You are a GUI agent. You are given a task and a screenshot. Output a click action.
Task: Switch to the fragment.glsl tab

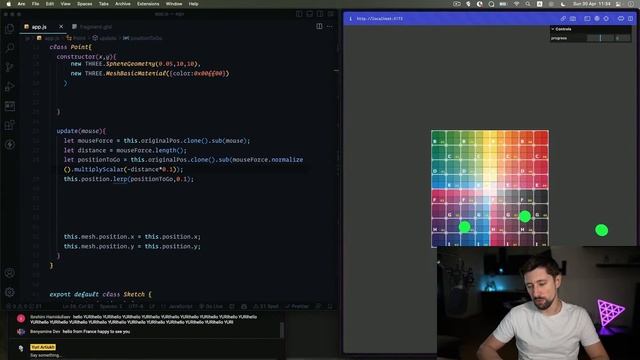[92, 27]
